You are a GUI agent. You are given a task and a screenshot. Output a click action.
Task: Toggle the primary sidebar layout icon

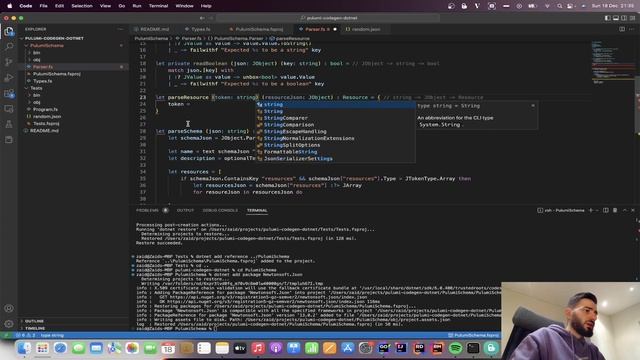point(608,18)
